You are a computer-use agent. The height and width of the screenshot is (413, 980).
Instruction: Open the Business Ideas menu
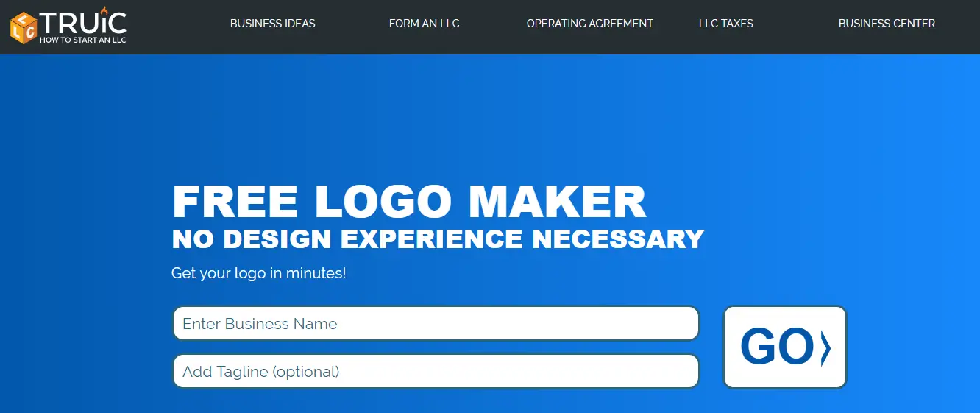(272, 24)
